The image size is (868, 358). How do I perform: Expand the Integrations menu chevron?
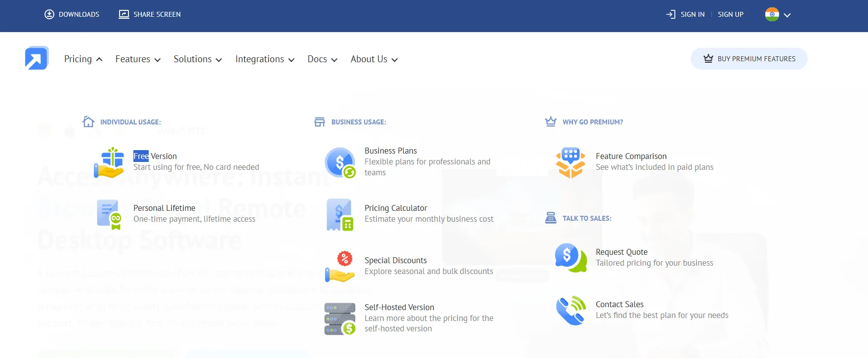coord(291,60)
